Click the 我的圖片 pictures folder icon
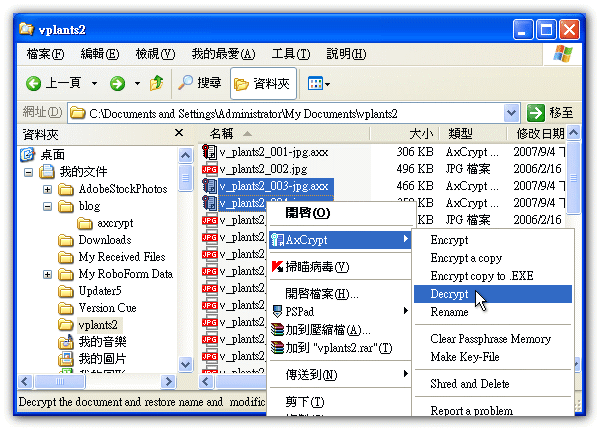The image size is (601, 431). 66,359
